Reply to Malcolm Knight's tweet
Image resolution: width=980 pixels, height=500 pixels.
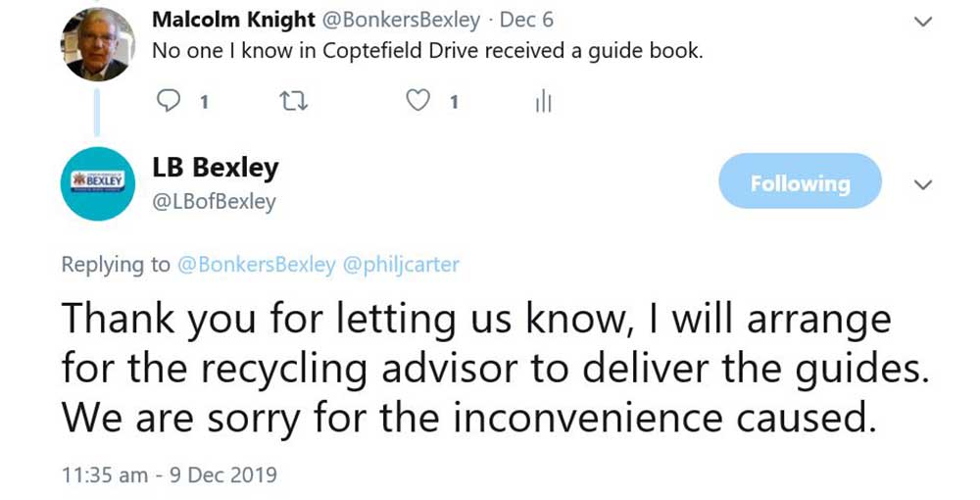pyautogui.click(x=170, y=101)
